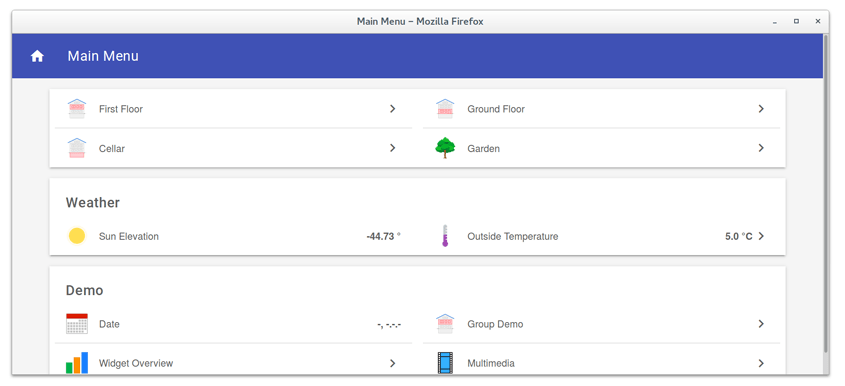Screen dimensions: 845x386
Task: Click the Cellar house icon
Action: pos(77,148)
